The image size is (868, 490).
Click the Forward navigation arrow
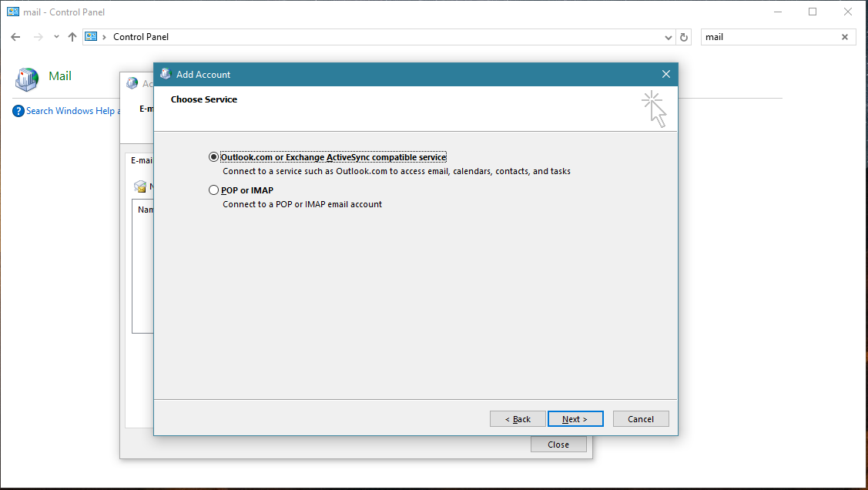pos(38,37)
